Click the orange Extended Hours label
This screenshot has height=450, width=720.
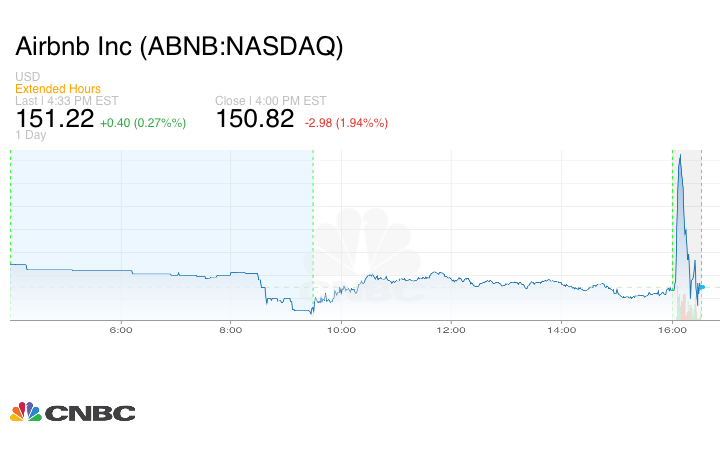click(x=58, y=89)
